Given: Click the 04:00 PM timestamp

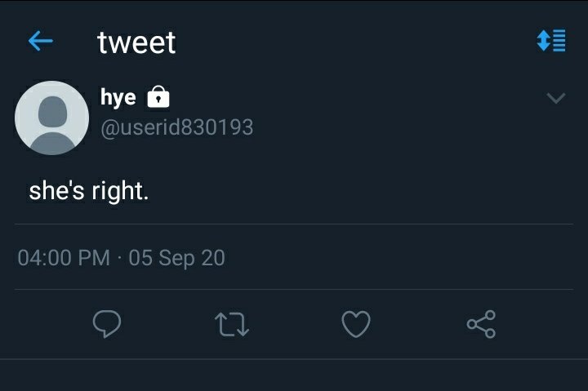Looking at the screenshot, I should pyautogui.click(x=64, y=258).
